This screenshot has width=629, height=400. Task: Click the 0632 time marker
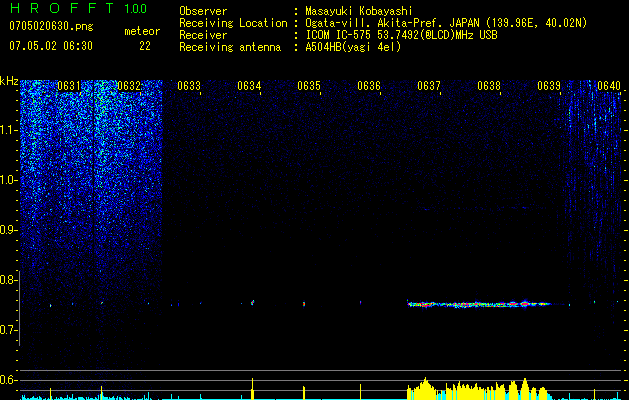pyautogui.click(x=129, y=86)
